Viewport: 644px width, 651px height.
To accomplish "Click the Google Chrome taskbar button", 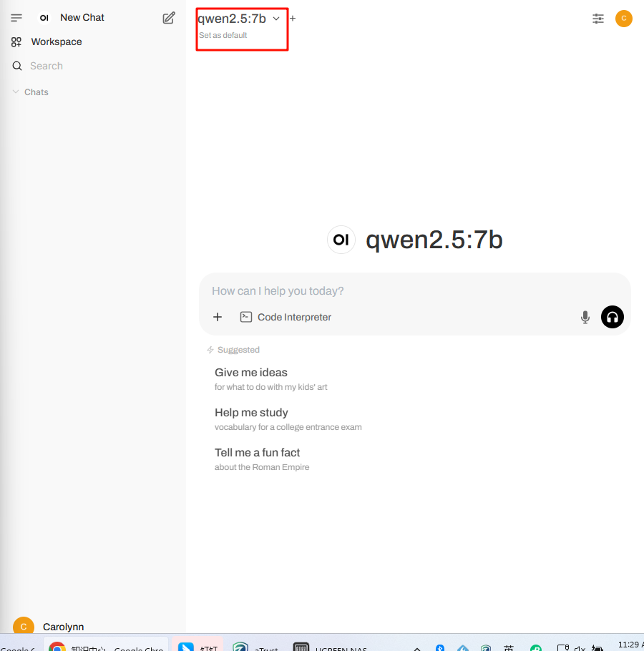I will coord(106,647).
